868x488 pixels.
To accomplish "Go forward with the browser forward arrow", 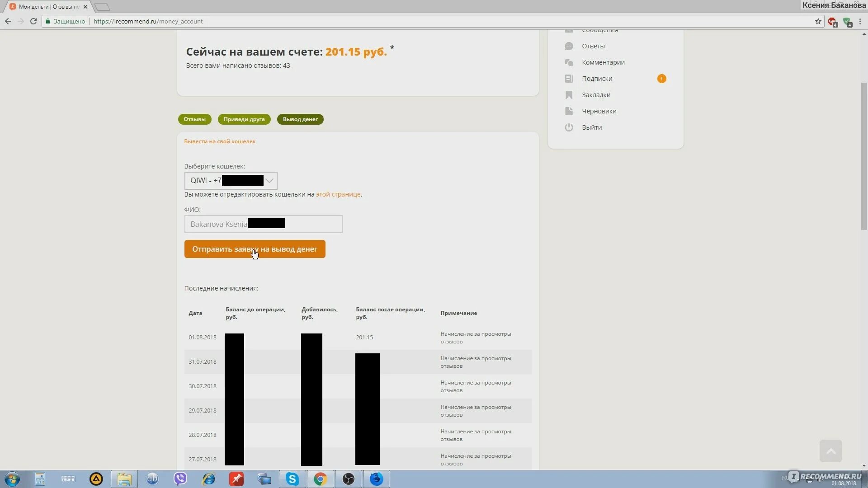I will point(21,21).
